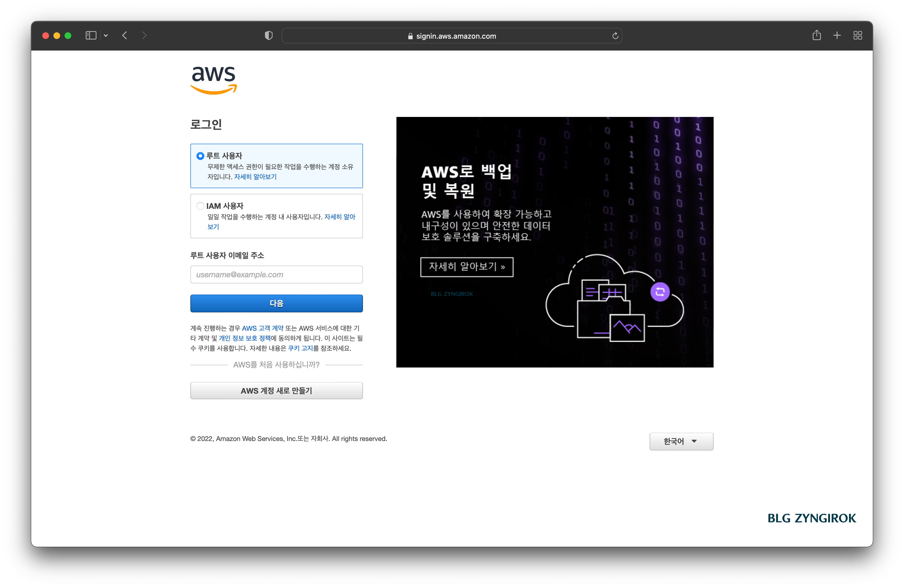Click the padlock icon in the address bar
The width and height of the screenshot is (904, 588).
410,36
